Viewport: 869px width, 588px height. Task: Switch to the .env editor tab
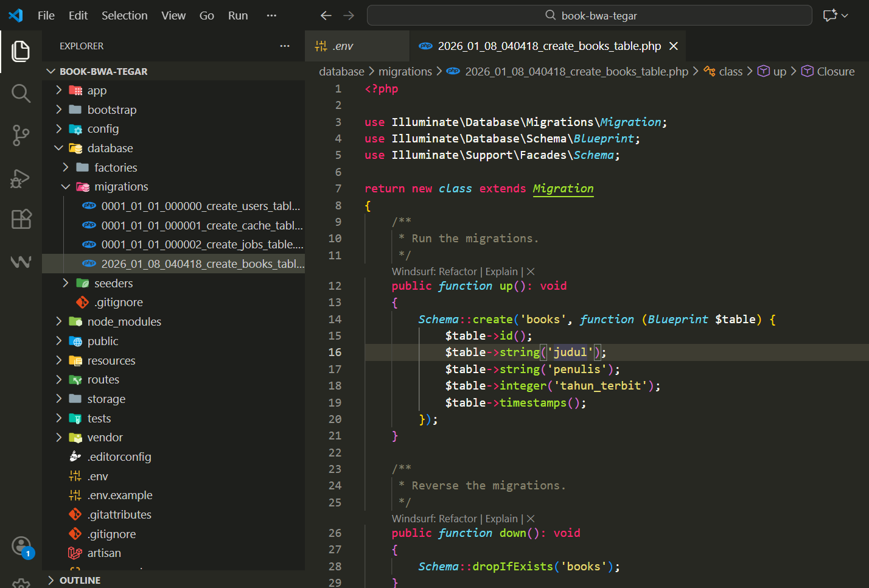[343, 46]
